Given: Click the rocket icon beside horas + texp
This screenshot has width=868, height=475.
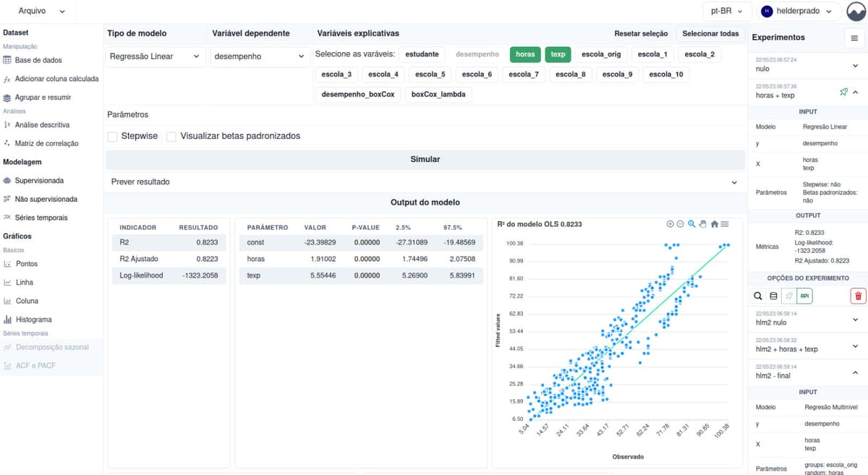Looking at the screenshot, I should click(843, 93).
